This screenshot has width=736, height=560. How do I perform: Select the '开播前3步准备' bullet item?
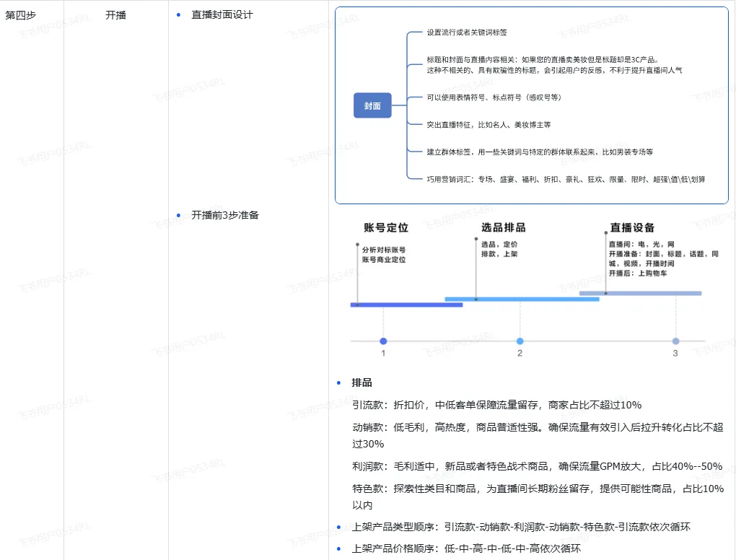(225, 215)
